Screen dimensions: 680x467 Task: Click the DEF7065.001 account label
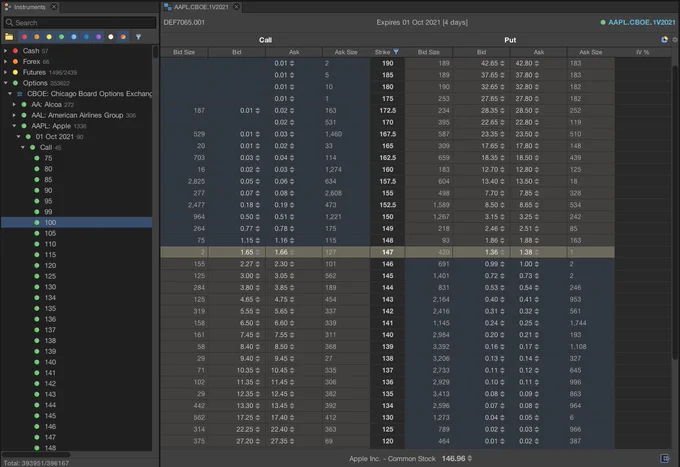[184, 22]
